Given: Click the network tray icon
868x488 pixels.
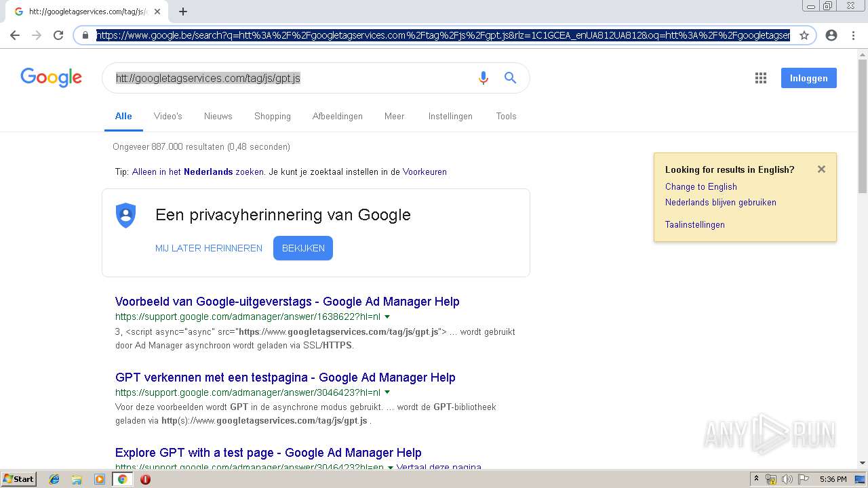Looking at the screenshot, I should point(771,479).
